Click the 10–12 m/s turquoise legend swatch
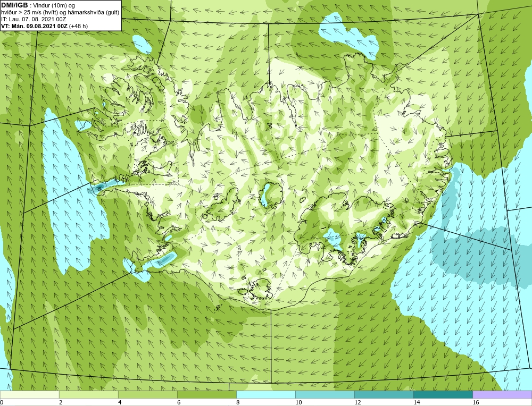Image resolution: width=532 pixels, height=406 pixels. pyautogui.click(x=325, y=394)
